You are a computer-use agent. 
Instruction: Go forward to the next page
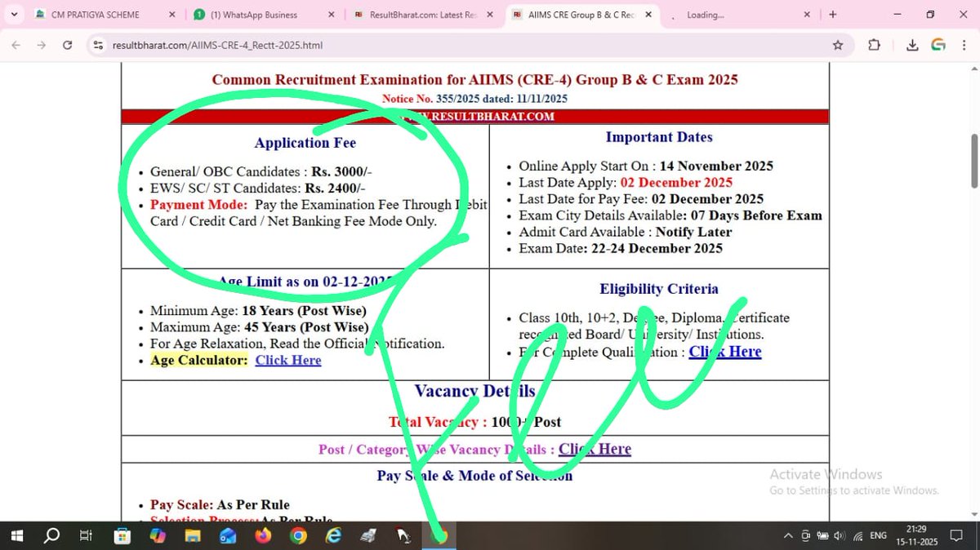click(x=42, y=46)
